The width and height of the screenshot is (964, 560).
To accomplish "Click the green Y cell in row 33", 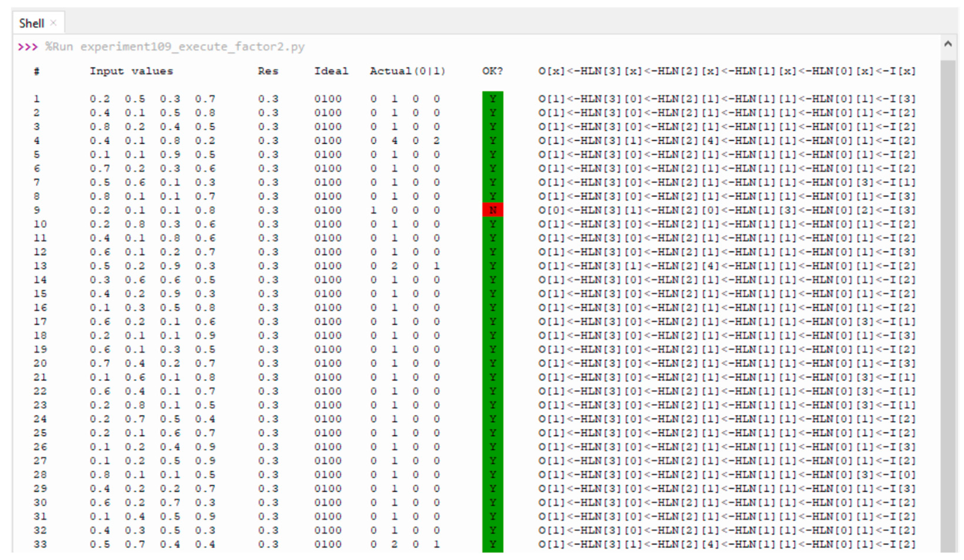I will [493, 544].
